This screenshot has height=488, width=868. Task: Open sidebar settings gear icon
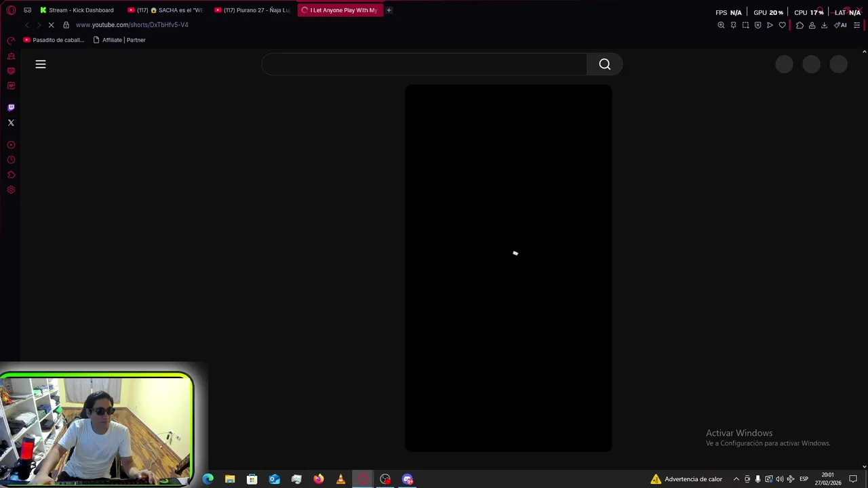[11, 190]
